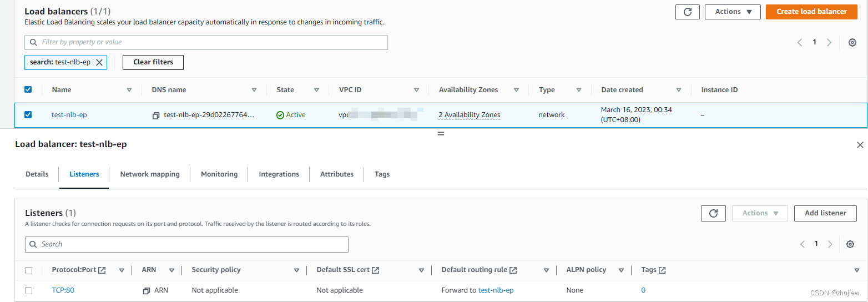Click the Add listener button

[826, 213]
